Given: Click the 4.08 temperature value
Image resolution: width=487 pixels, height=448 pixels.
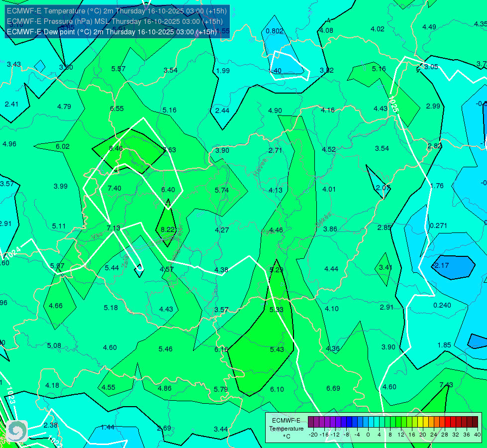Looking at the screenshot, I should click(x=326, y=30).
